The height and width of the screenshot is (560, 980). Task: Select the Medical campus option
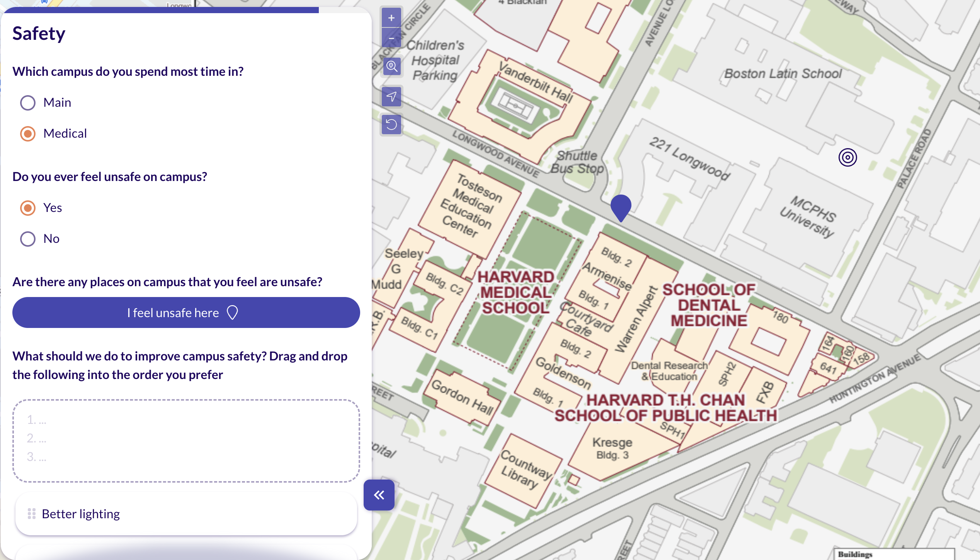(28, 134)
